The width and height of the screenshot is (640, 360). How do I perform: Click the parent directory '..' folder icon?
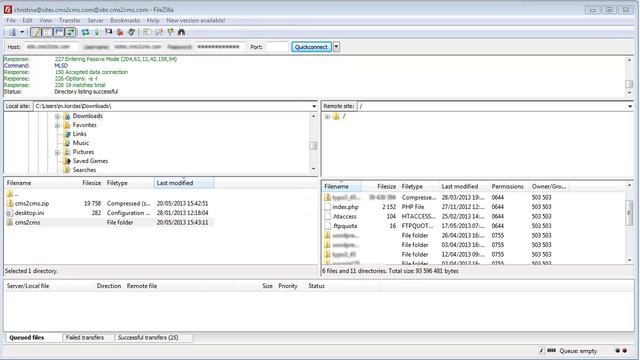pyautogui.click(x=10, y=194)
